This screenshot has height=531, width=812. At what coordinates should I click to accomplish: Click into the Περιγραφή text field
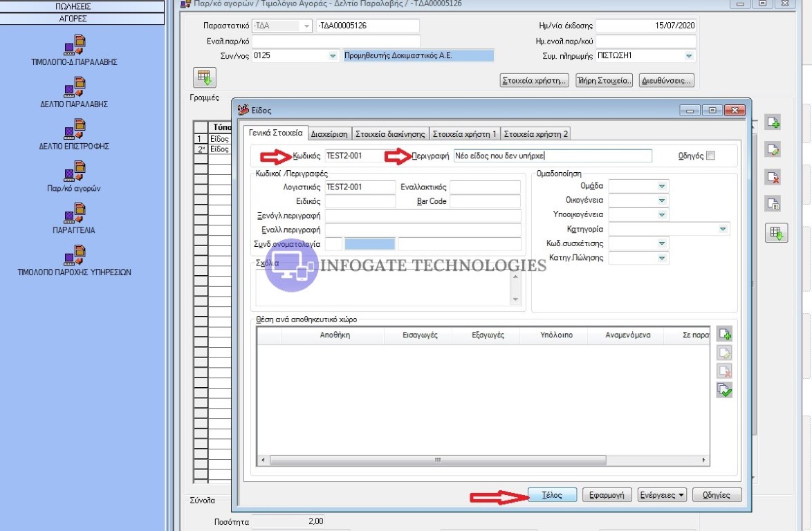[552, 156]
